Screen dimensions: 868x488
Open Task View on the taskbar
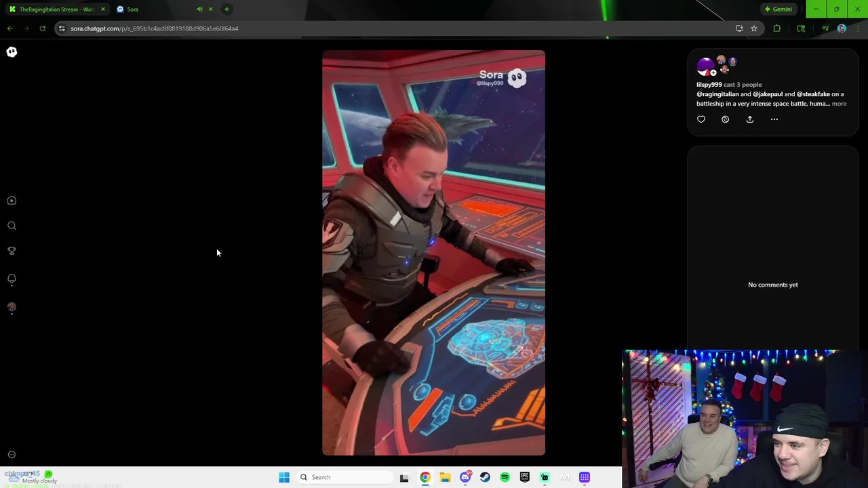[x=404, y=477]
